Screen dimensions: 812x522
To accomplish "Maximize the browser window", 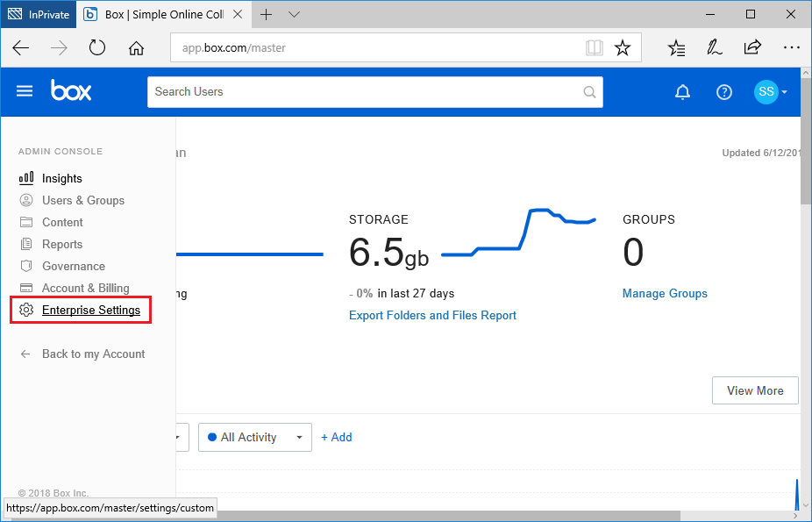I will tap(751, 15).
